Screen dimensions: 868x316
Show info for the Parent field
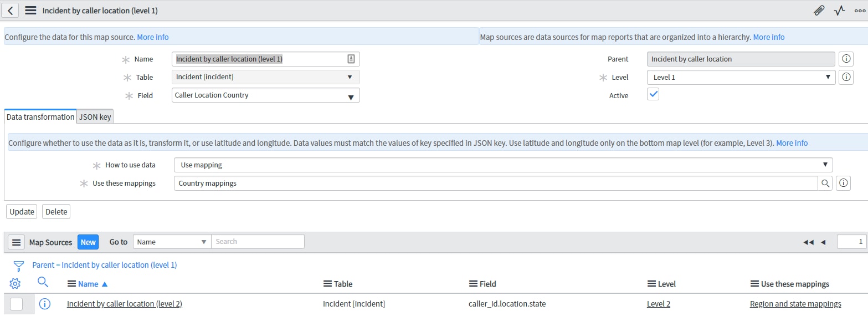846,59
